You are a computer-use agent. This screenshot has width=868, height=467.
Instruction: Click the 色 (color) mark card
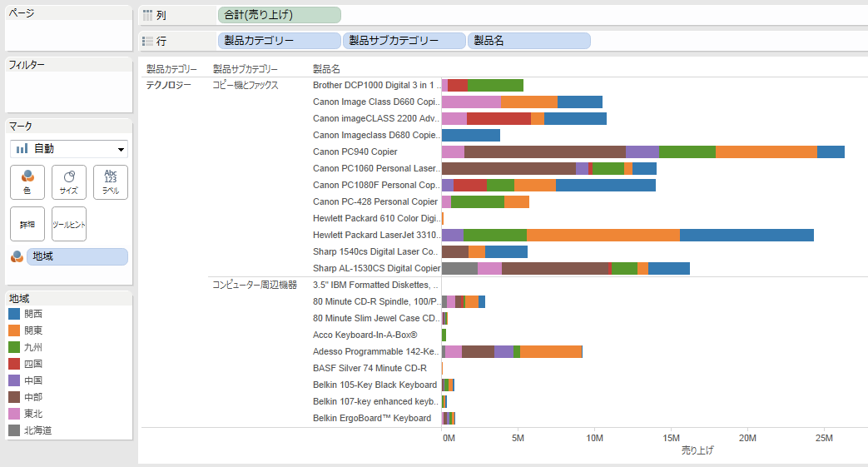click(27, 182)
